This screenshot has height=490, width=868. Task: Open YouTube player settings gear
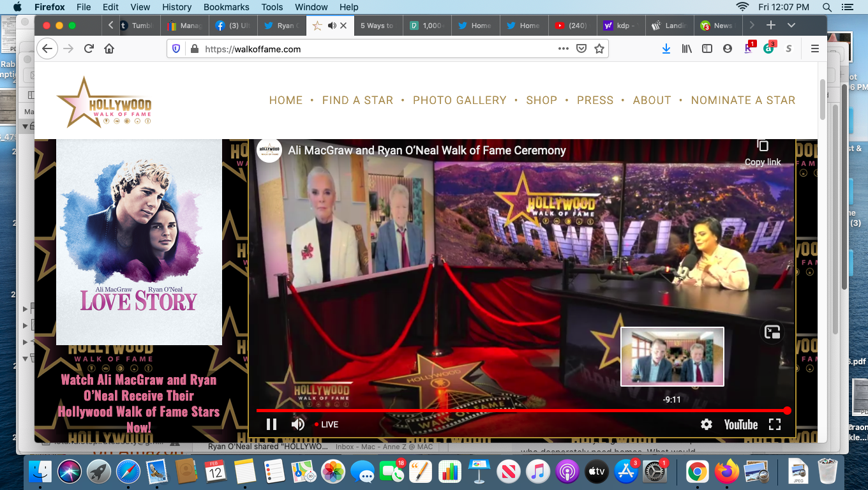click(x=707, y=424)
